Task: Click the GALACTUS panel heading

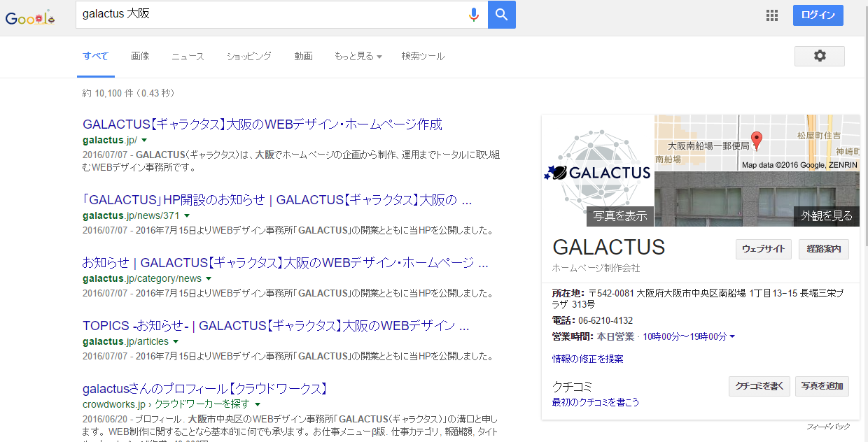Action: click(609, 248)
